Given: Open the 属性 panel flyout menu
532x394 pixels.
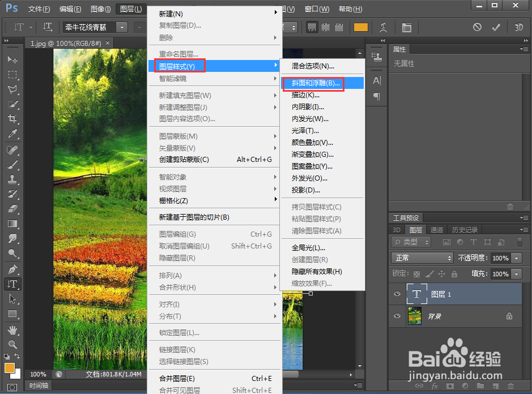Looking at the screenshot, I should (x=524, y=49).
